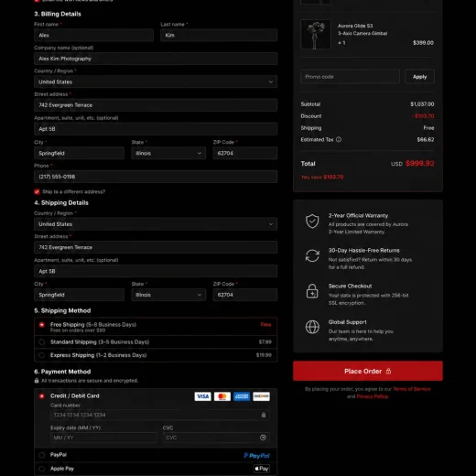
Task: Click the billing Apartment field
Action: (x=156, y=129)
